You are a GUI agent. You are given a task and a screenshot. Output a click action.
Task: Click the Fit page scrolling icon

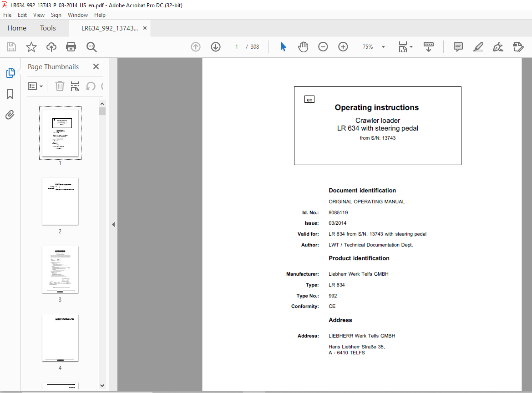[x=403, y=47]
